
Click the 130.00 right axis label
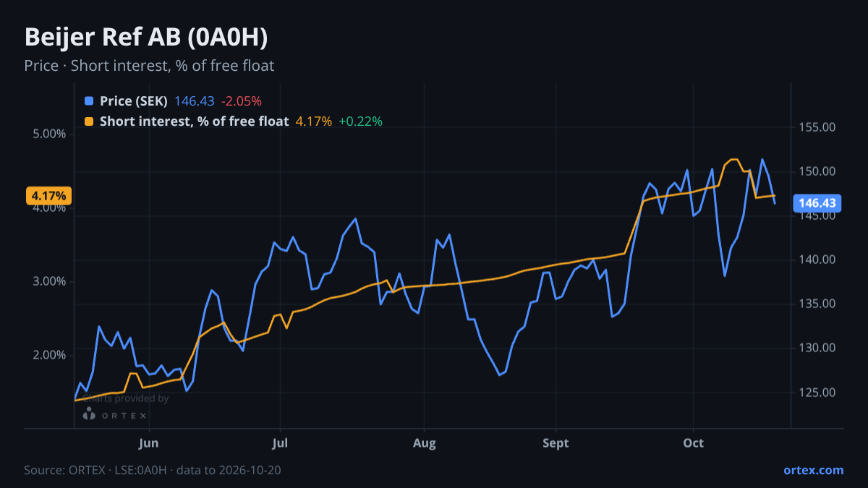click(817, 348)
